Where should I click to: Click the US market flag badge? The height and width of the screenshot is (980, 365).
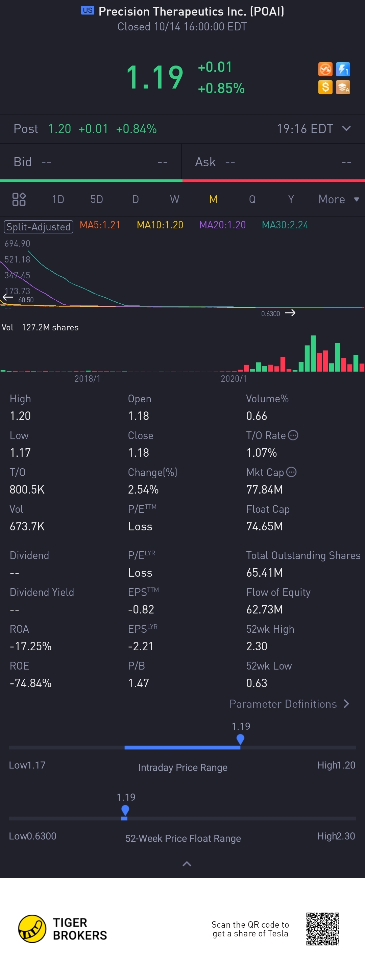[88, 10]
